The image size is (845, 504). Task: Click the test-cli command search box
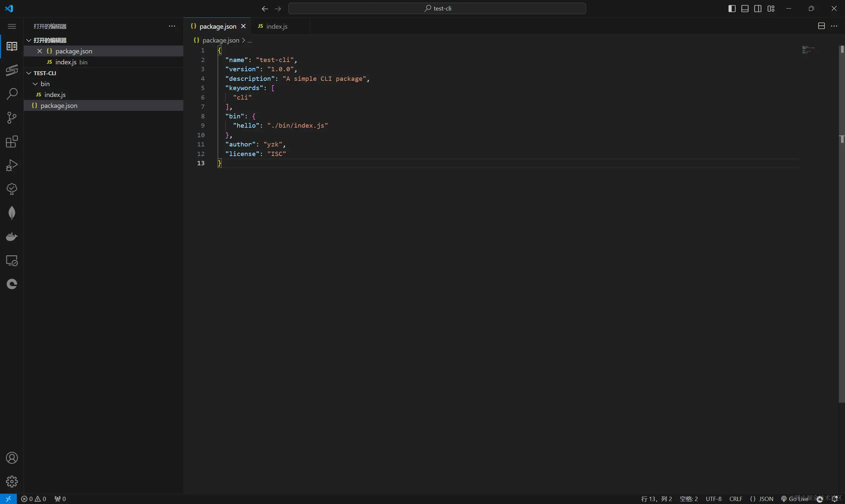coord(437,9)
